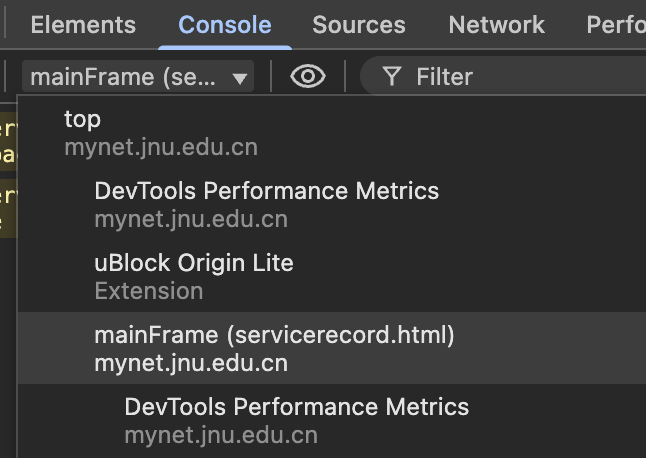The width and height of the screenshot is (646, 458).
Task: Click the Extension label under uBlock Origin Lite
Action: coord(149,291)
